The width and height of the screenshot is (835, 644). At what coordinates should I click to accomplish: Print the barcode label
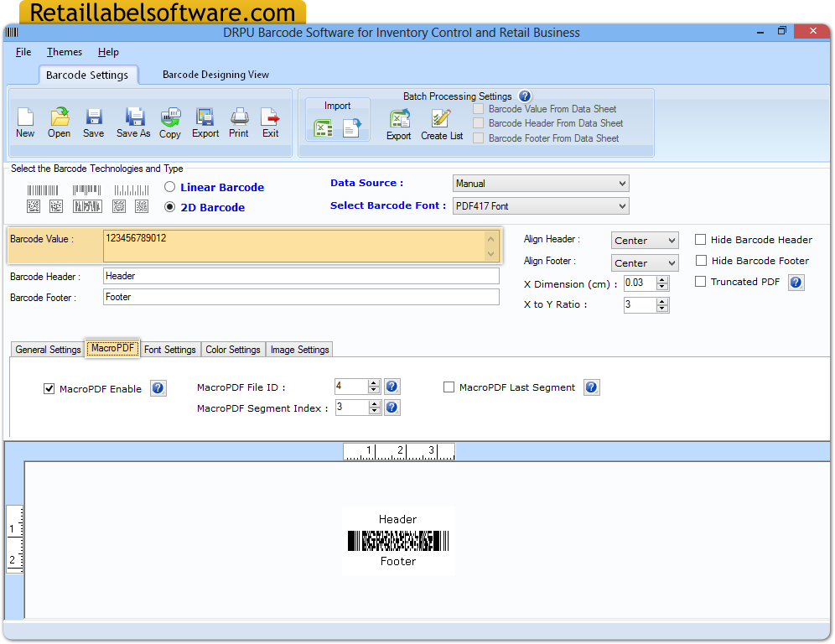(239, 122)
